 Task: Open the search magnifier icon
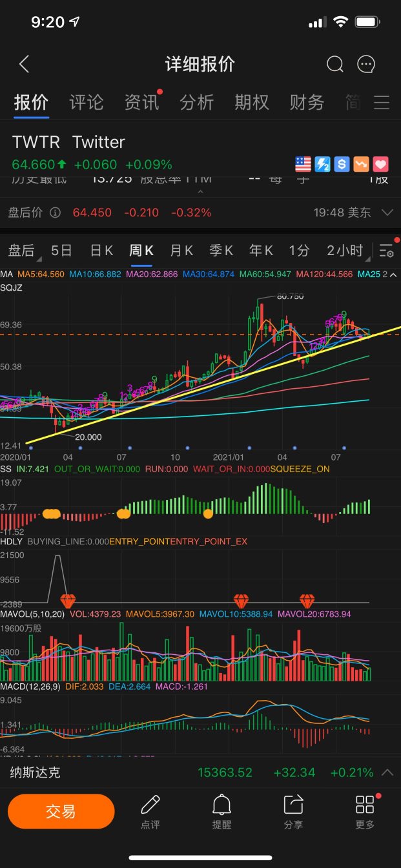pyautogui.click(x=334, y=64)
